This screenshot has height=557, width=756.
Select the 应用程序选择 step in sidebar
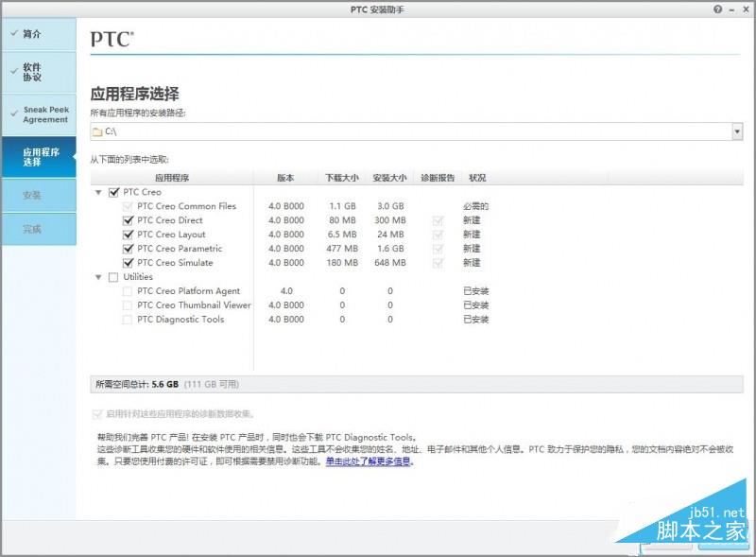click(x=39, y=157)
